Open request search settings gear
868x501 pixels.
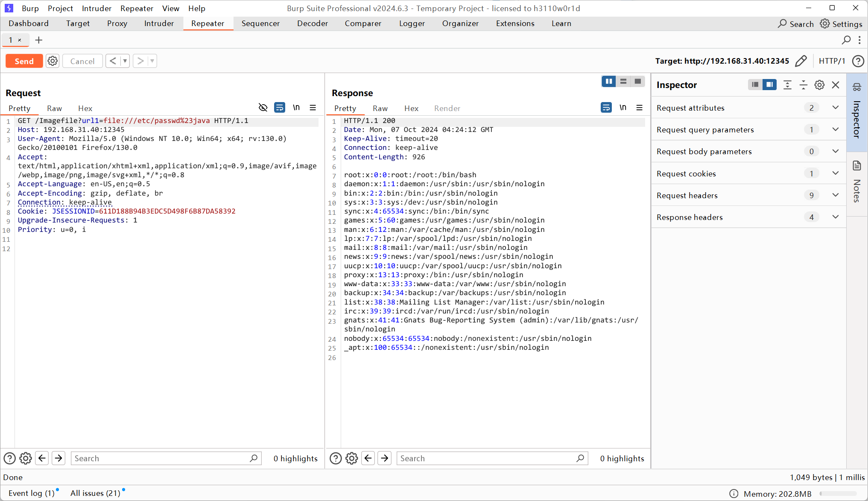pos(26,458)
